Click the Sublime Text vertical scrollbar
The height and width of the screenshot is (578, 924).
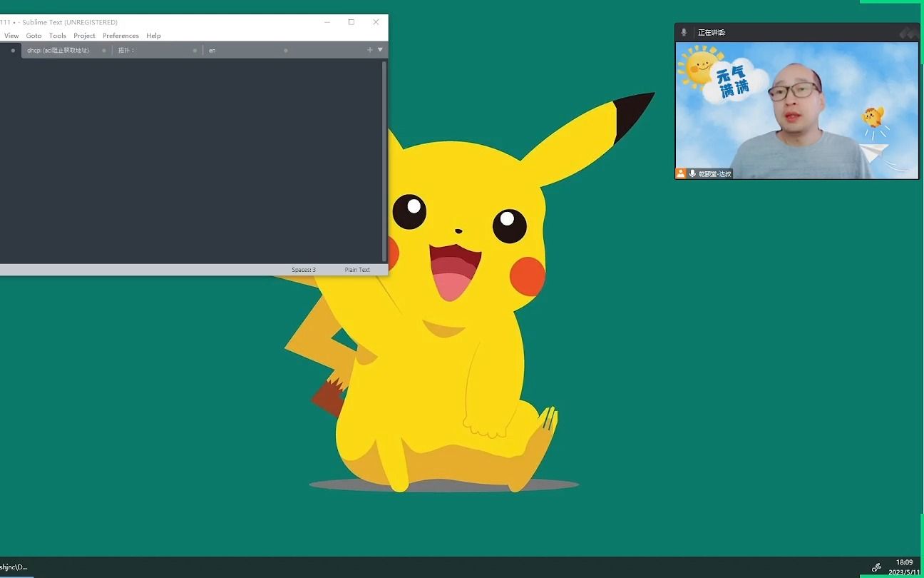385,161
